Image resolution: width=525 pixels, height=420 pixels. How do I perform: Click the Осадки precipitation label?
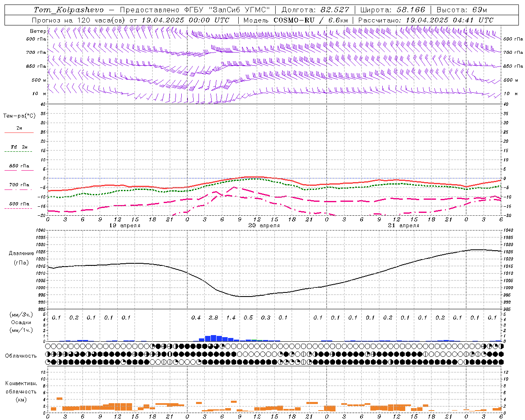point(21,322)
